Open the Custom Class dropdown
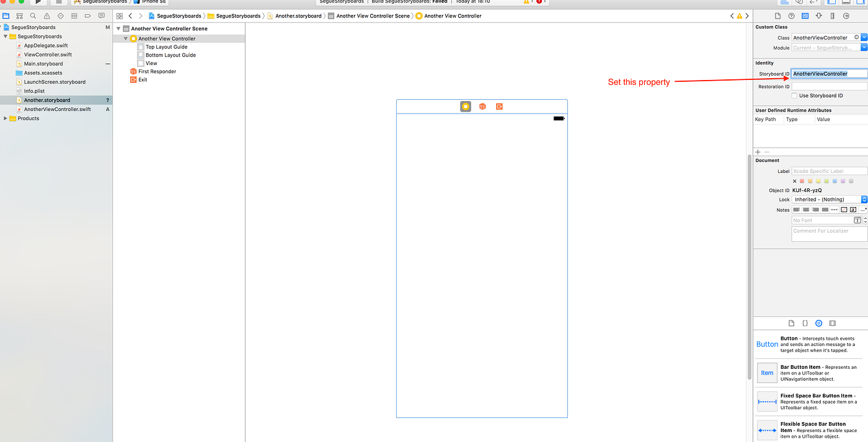Viewport: 868px width, 442px height. 864,37
